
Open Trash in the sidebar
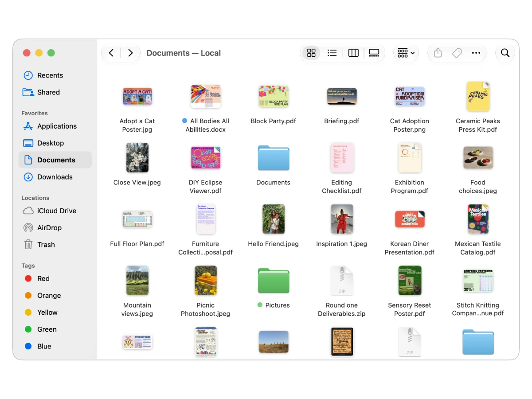(55, 245)
